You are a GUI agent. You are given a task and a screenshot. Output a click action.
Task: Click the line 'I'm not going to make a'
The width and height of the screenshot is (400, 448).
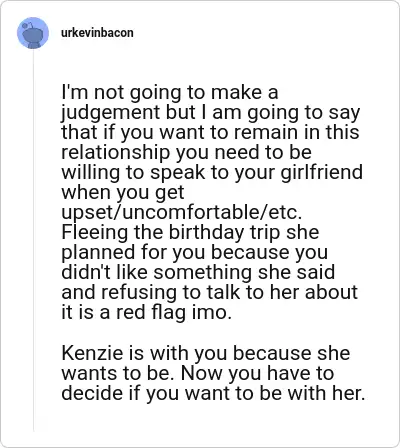tap(170, 92)
